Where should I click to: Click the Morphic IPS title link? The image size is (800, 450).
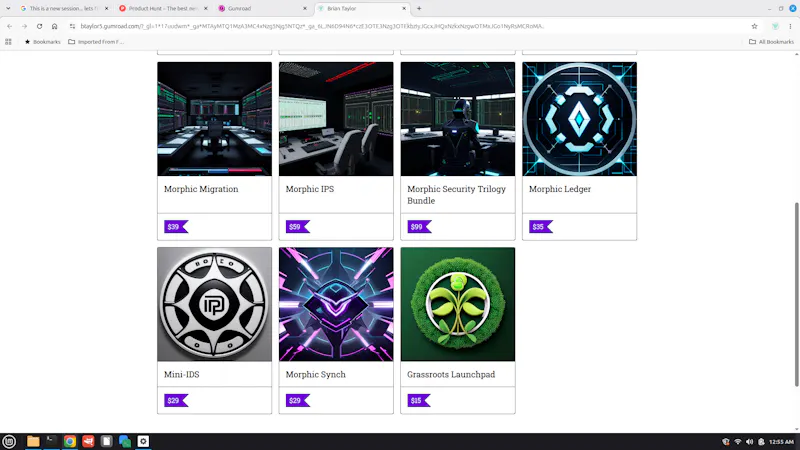(x=310, y=189)
